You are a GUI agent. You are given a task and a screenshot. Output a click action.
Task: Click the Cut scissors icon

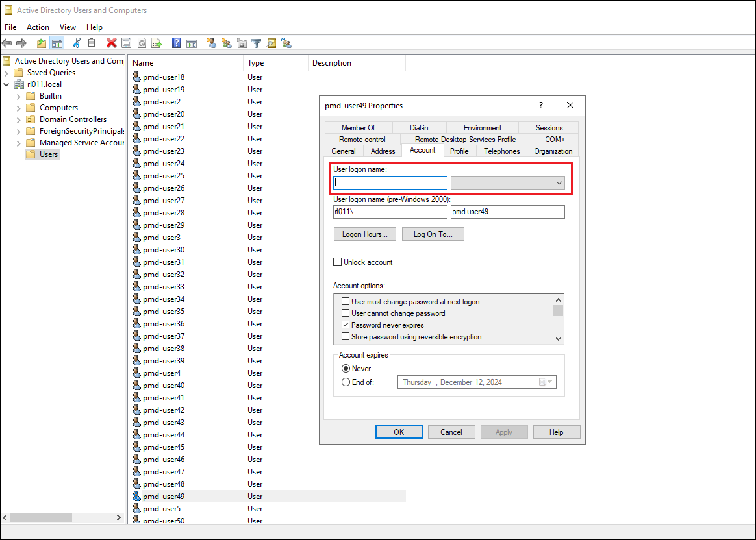point(77,43)
